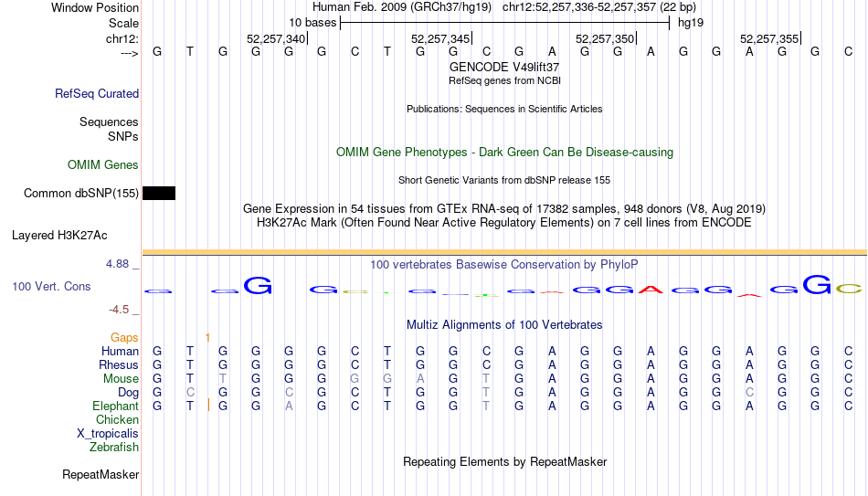Click the black Common dbSNP variant block
Viewport: 868px width, 496px height.
[159, 194]
